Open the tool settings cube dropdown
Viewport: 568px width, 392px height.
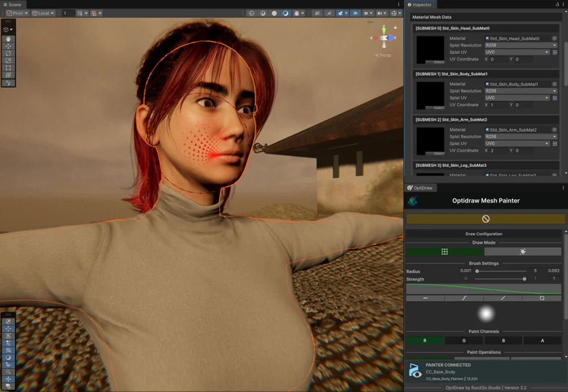click(x=8, y=29)
